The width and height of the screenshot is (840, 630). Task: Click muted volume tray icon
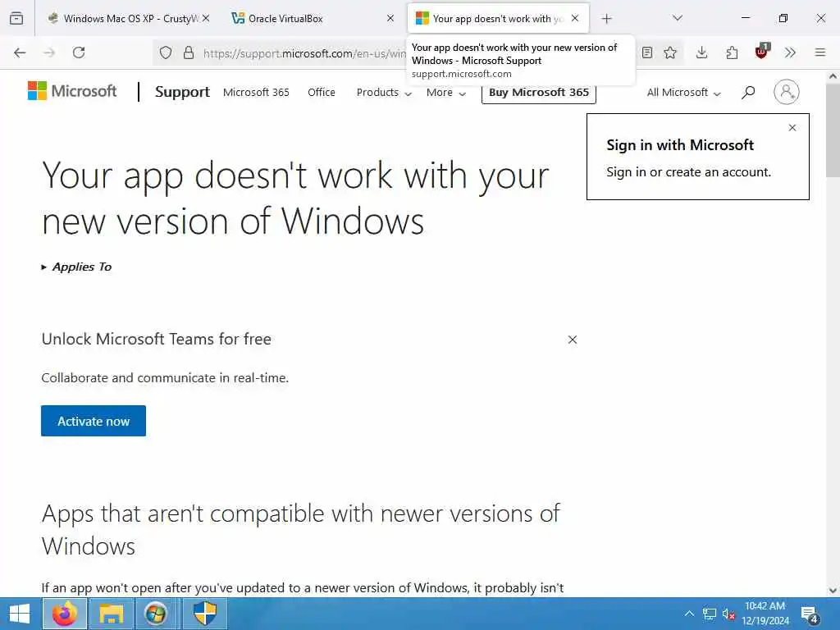click(728, 614)
